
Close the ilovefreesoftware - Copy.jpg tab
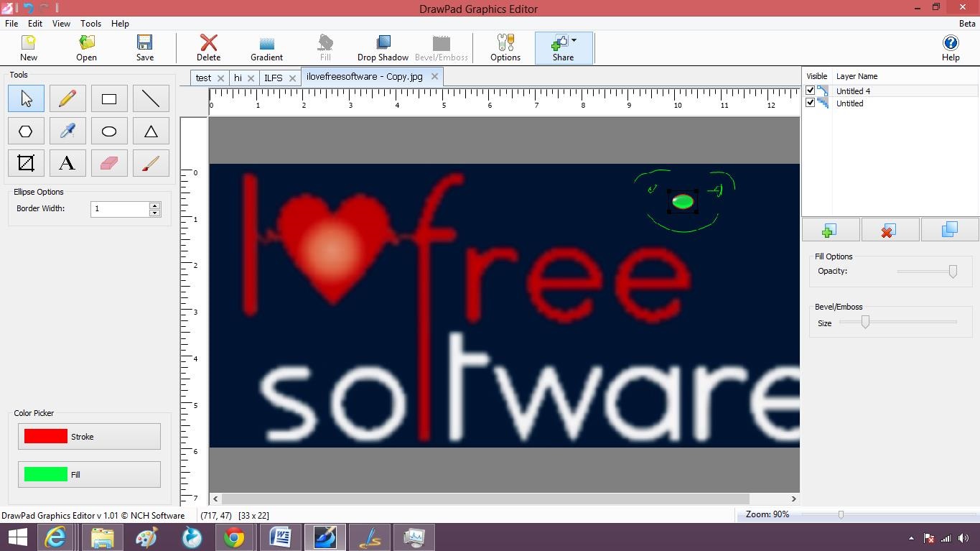pos(434,76)
